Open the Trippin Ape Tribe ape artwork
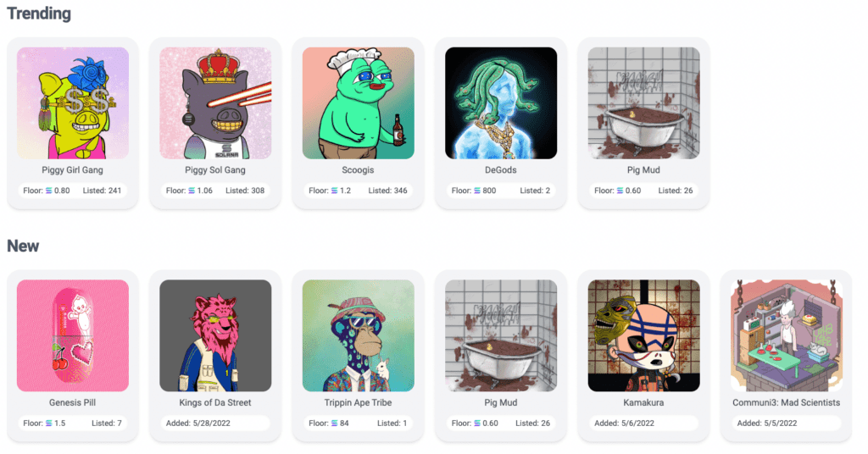The width and height of the screenshot is (868, 454). (x=359, y=335)
